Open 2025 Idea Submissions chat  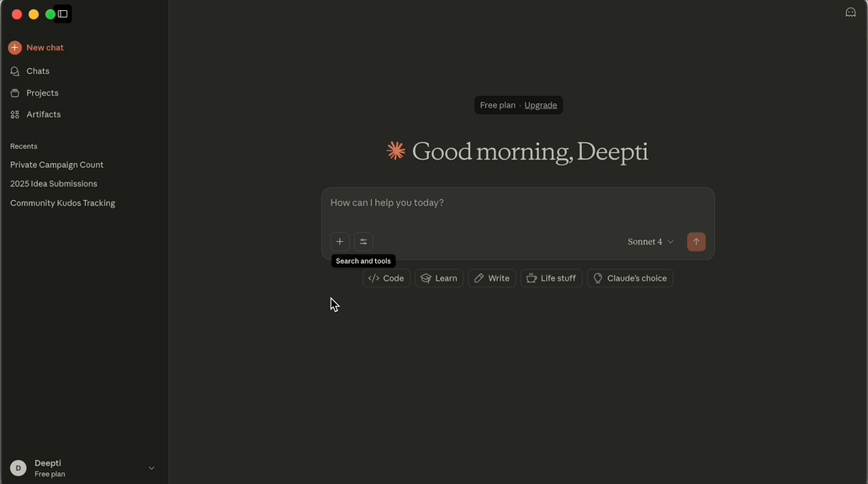(x=54, y=184)
